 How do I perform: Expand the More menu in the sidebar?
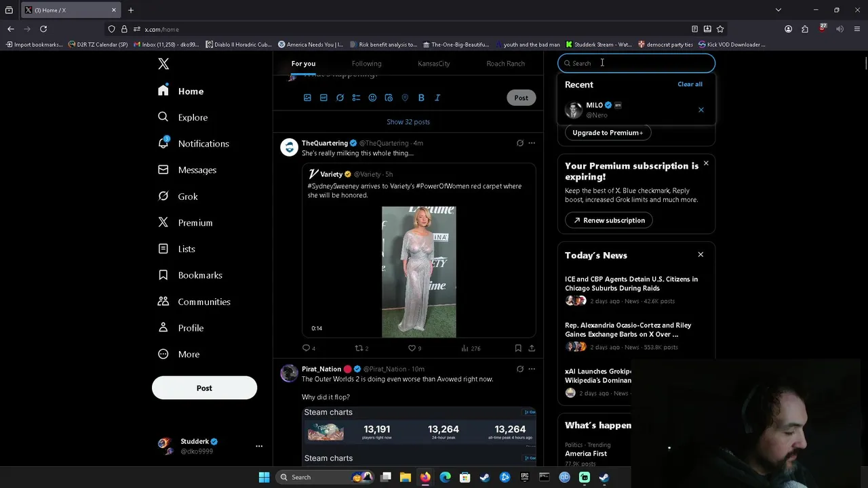coord(179,354)
